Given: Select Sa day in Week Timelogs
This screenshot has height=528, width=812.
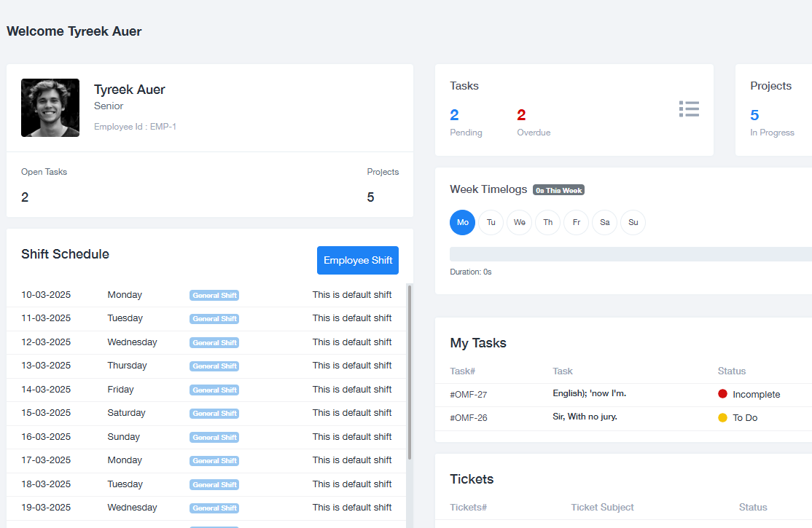Looking at the screenshot, I should 604,222.
